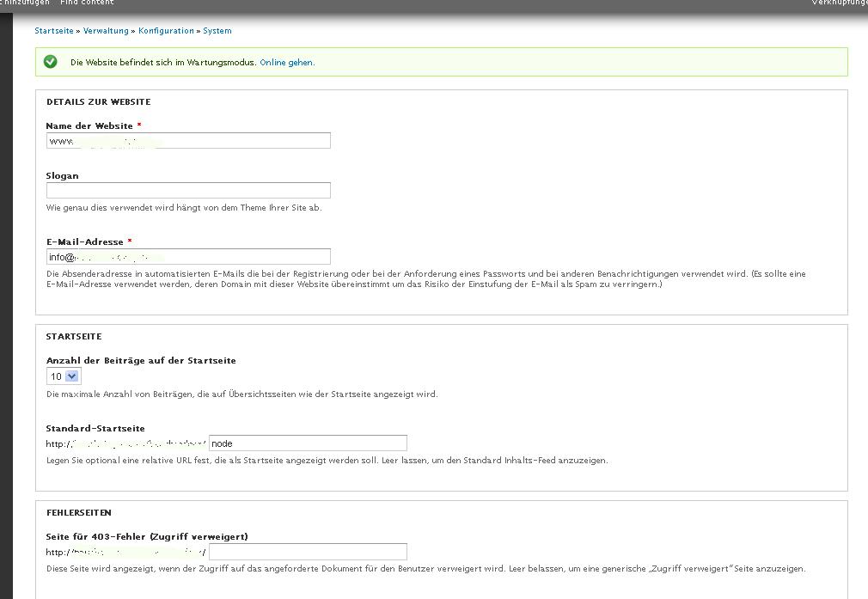Focus the 'Name der Website' text field

(x=188, y=141)
